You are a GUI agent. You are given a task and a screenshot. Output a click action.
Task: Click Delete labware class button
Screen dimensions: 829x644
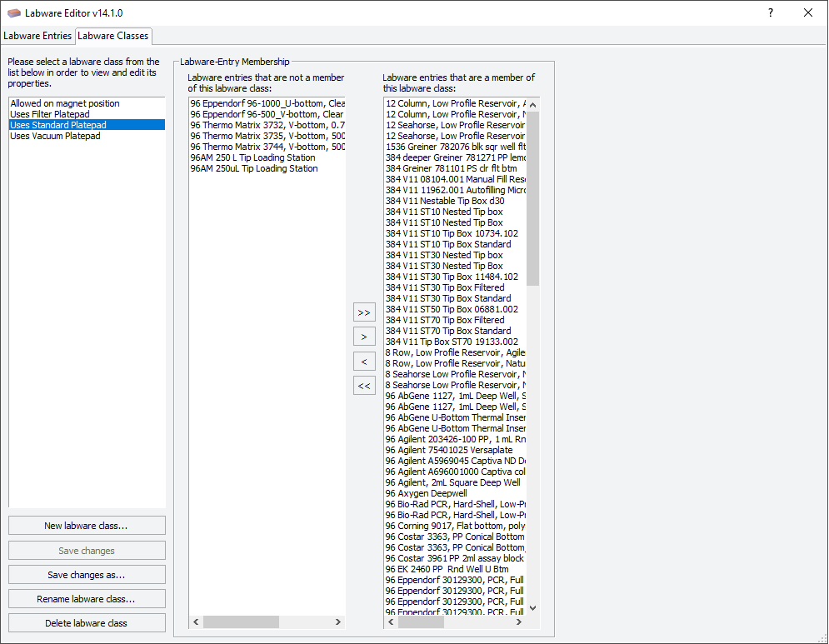(x=87, y=623)
